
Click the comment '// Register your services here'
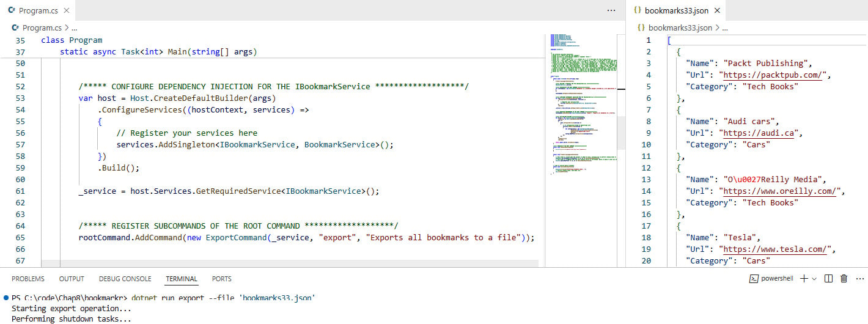(x=186, y=133)
